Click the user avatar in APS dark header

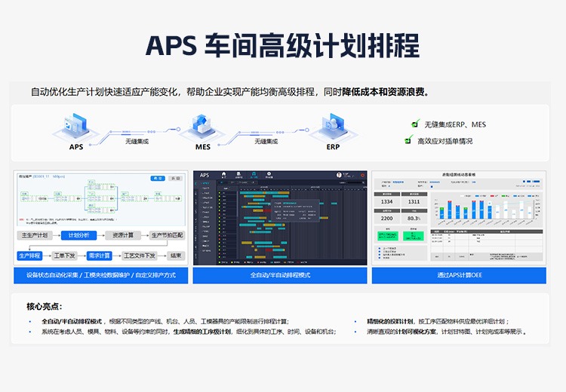pos(339,175)
